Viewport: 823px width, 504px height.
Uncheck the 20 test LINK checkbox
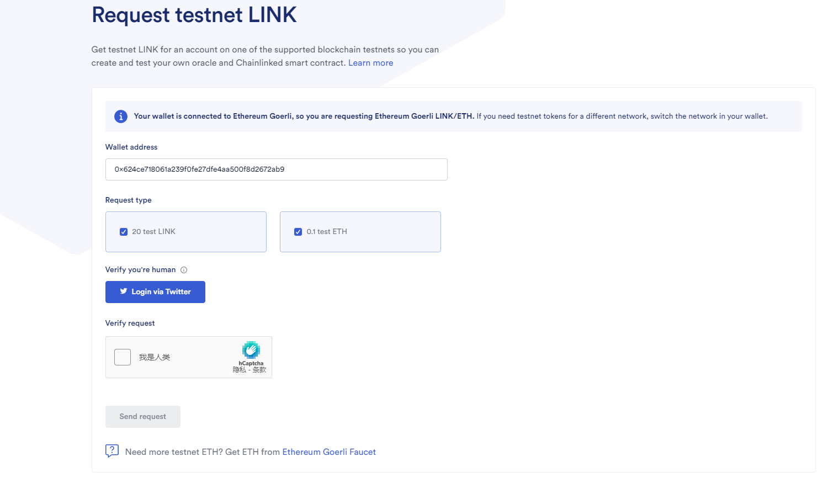click(124, 232)
